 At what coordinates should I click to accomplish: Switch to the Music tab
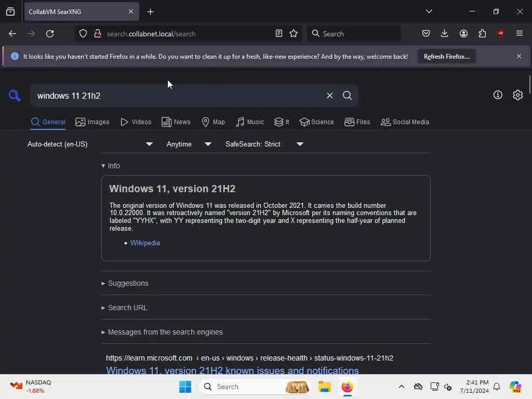250,122
